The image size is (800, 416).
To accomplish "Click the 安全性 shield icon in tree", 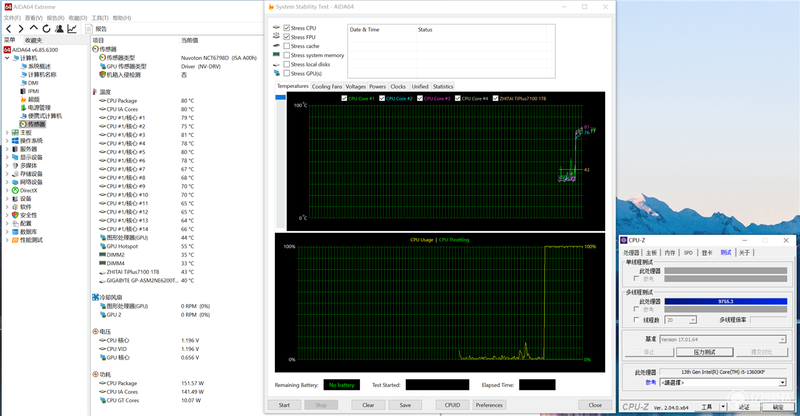I will 15,215.
